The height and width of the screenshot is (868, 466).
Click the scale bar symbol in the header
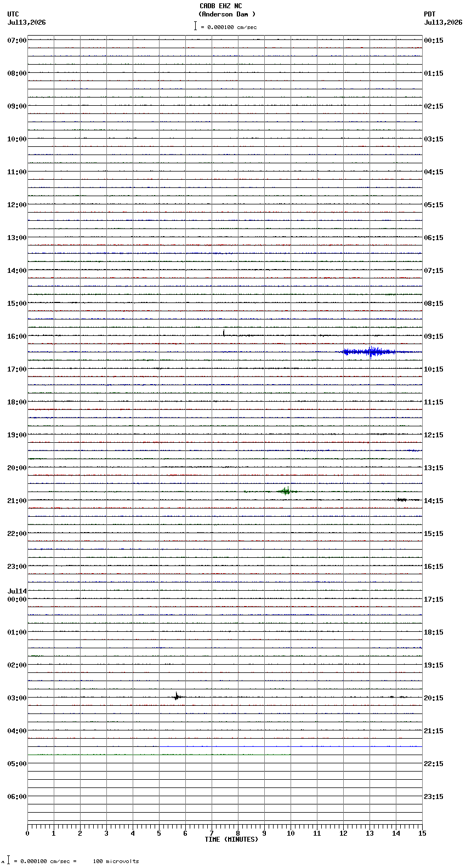pyautogui.click(x=195, y=26)
